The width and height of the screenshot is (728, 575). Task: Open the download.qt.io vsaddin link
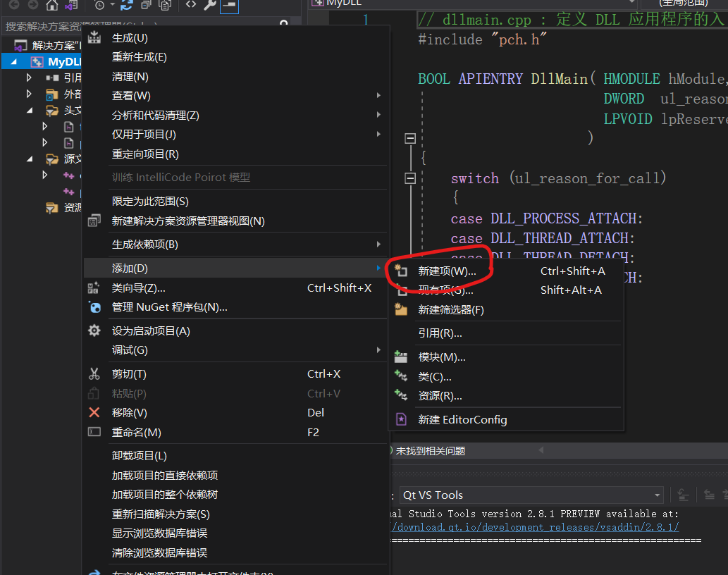click(536, 527)
